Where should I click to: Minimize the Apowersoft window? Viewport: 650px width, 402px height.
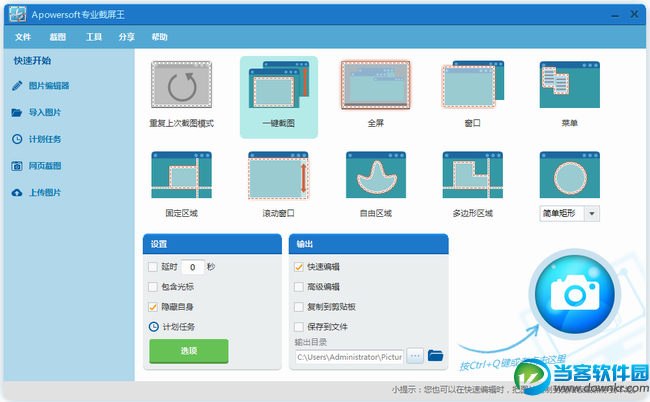615,15
